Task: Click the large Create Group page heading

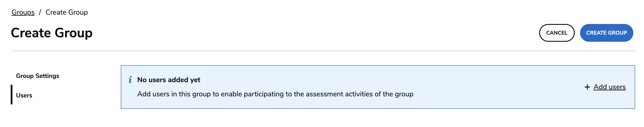Action: [52, 33]
